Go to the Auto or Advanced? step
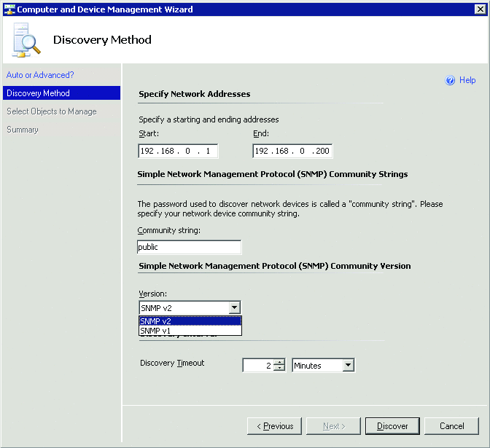This screenshot has height=448, width=490. (x=40, y=75)
